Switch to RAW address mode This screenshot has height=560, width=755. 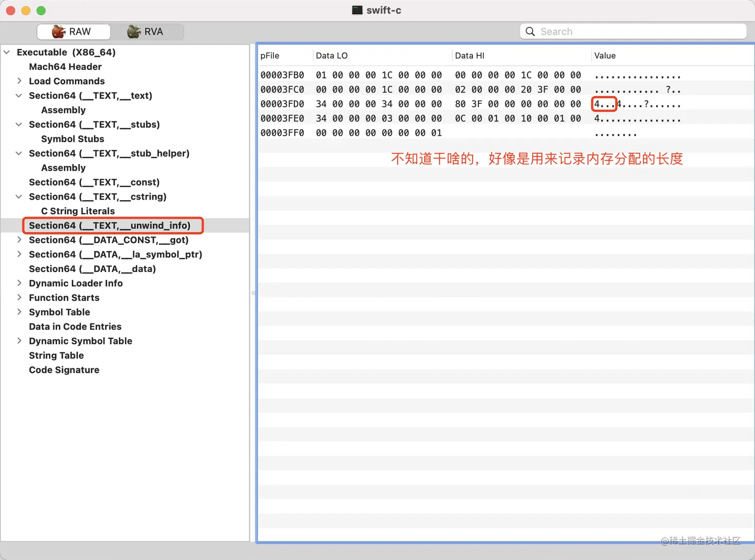click(73, 31)
